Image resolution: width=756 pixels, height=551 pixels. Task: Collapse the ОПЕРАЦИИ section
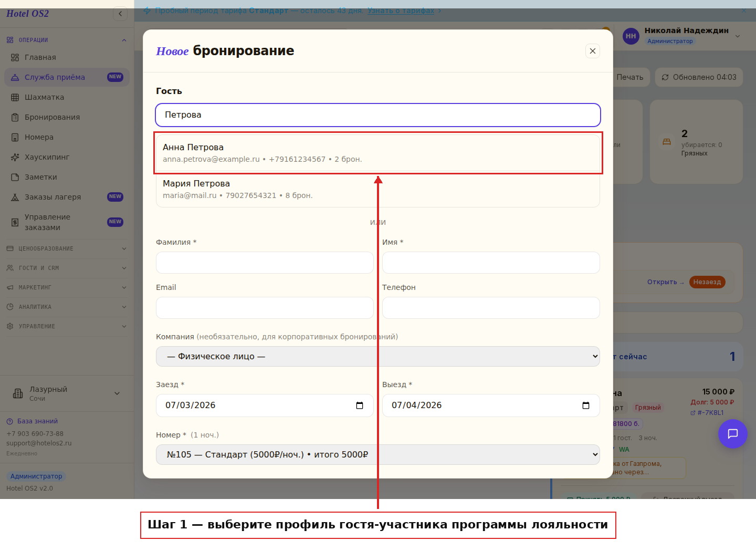67,40
